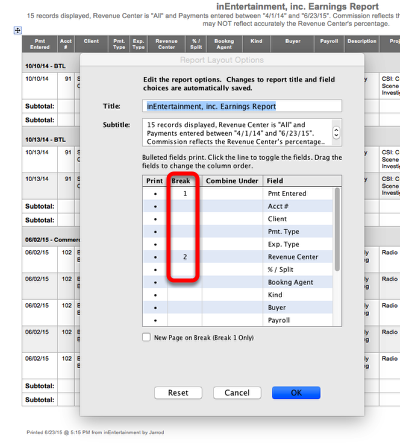400x445 pixels.
Task: Click the OK button
Action: 296,393
